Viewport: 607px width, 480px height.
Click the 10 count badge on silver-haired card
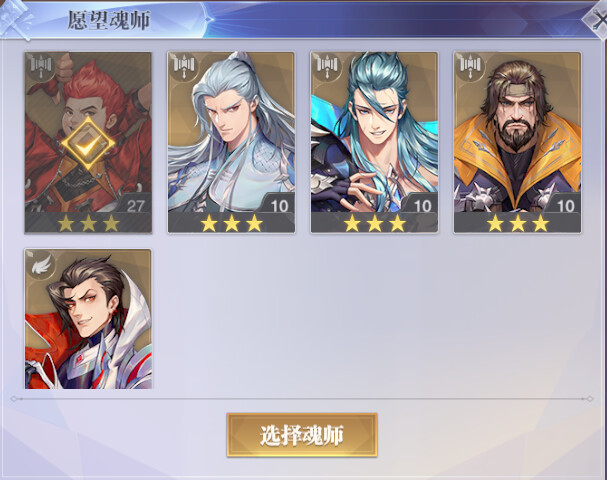coord(279,205)
